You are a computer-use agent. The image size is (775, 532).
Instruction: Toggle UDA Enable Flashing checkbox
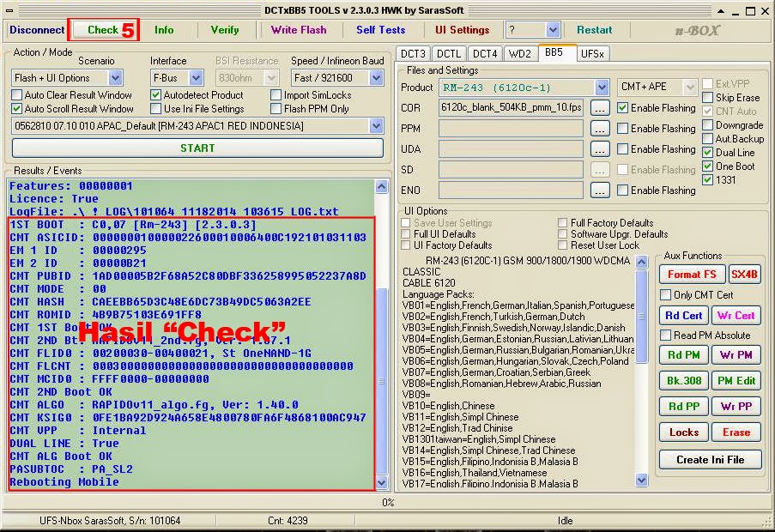[623, 148]
